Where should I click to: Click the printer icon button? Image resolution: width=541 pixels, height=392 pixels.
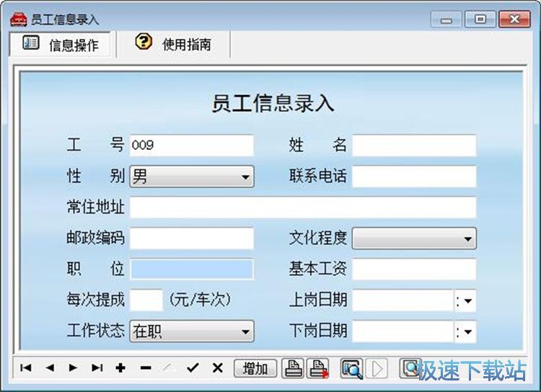(x=293, y=368)
